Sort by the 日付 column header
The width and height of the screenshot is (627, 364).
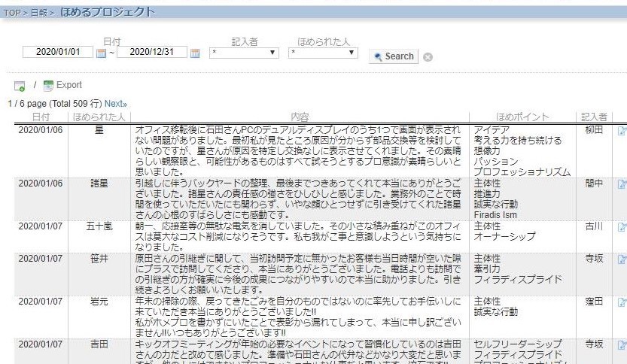41,117
